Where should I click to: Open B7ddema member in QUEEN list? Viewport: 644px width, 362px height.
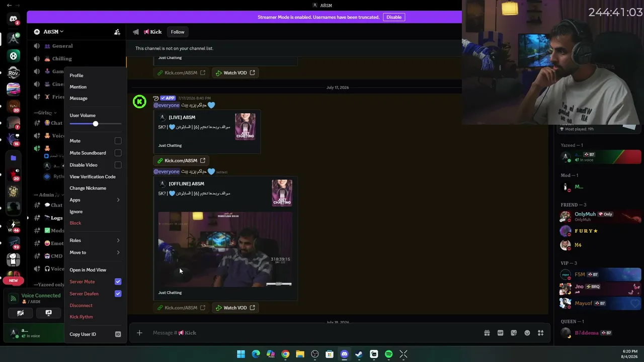coord(599,333)
